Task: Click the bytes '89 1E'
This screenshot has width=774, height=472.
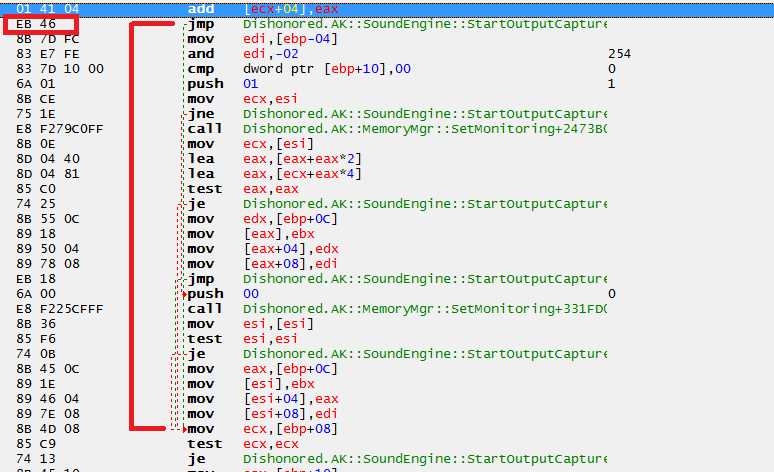Action: point(36,384)
